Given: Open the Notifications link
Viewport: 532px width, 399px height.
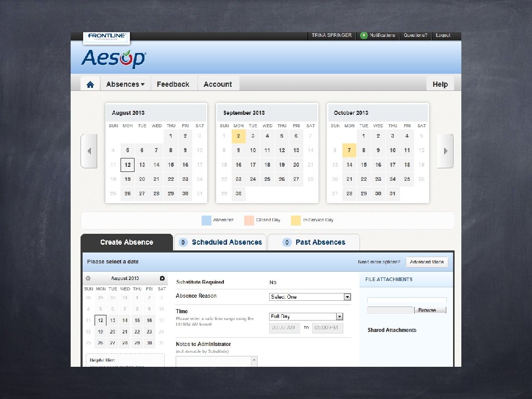Looking at the screenshot, I should [382, 35].
